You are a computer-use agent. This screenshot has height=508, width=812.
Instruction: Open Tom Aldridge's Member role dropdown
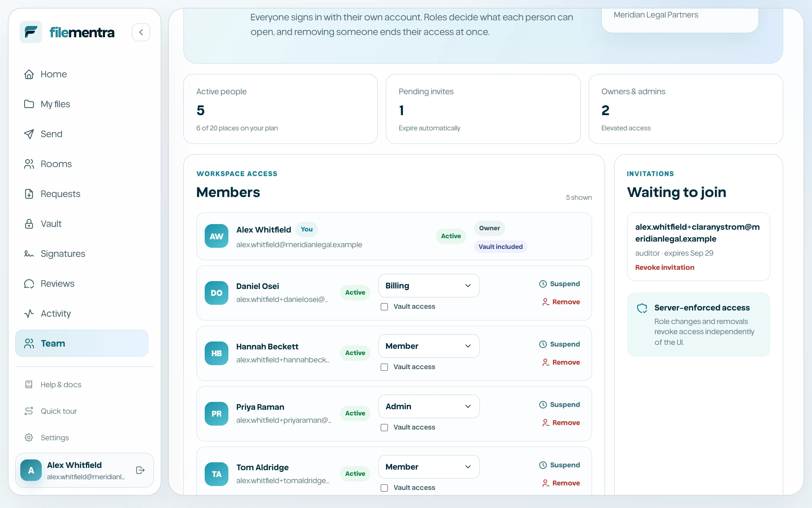[429, 467]
